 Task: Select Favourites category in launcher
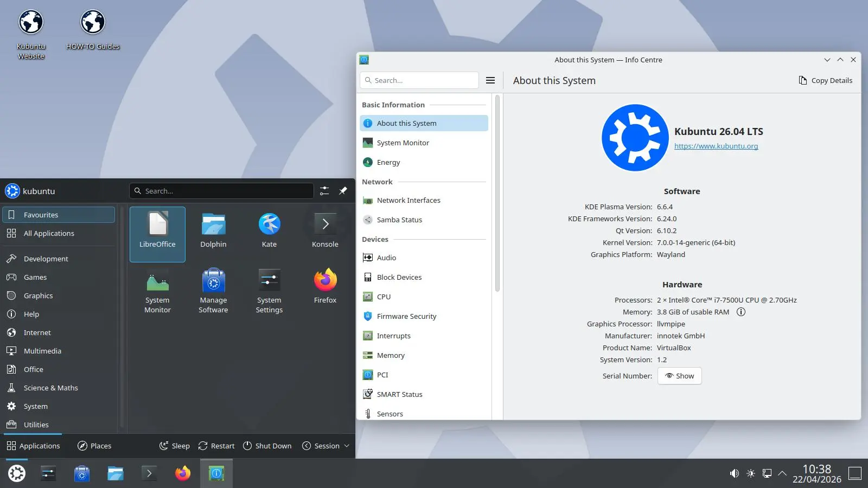tap(59, 215)
